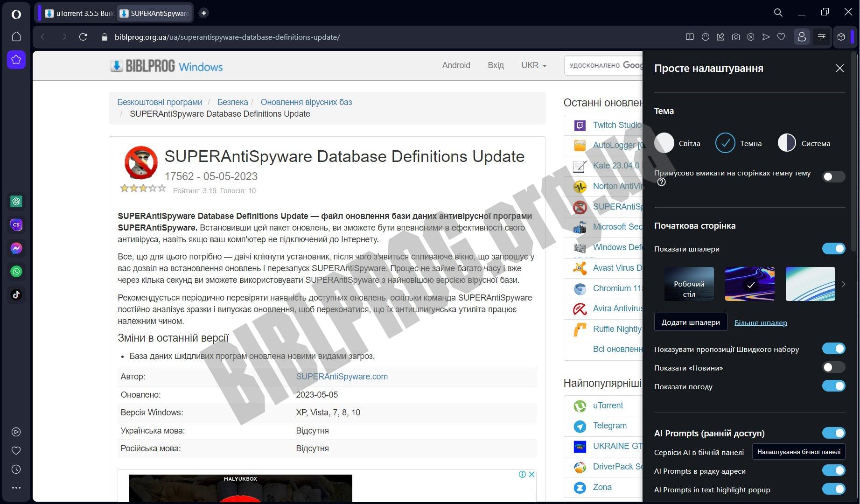Add page to bookmarks heart icon

(781, 37)
